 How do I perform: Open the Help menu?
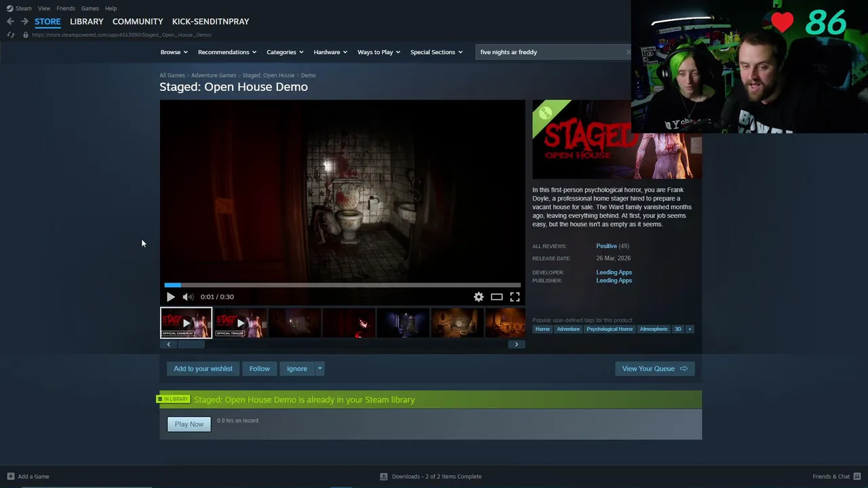coord(111,8)
